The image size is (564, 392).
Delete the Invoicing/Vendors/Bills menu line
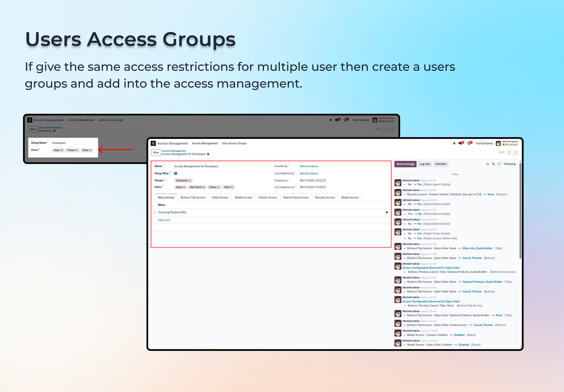(387, 212)
